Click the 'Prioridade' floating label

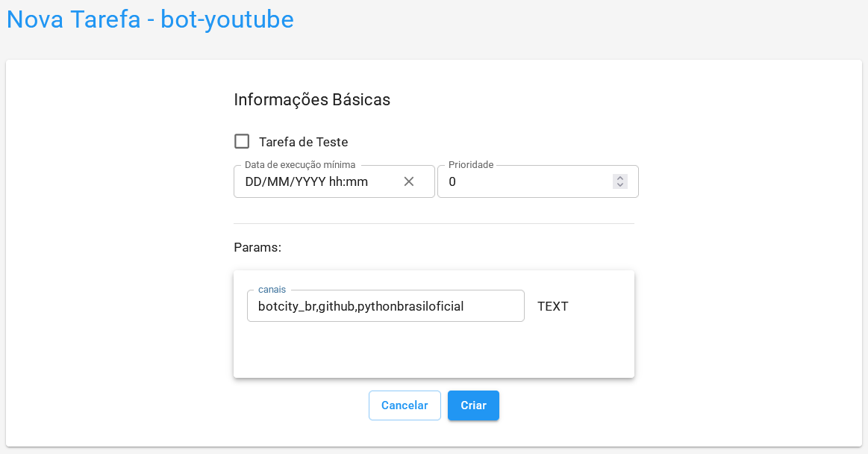[471, 164]
